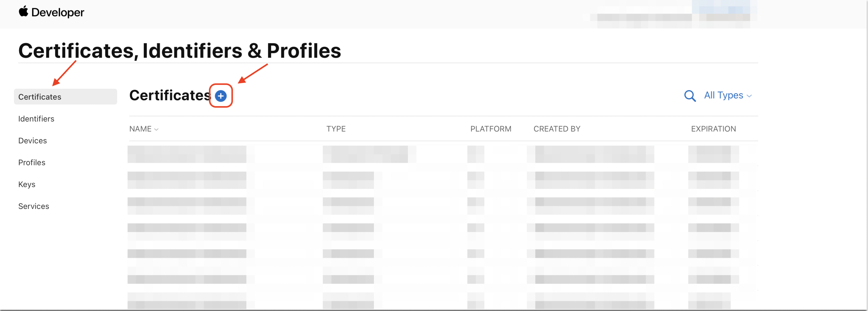Click the CREATED BY column header
868x311 pixels.
557,129
